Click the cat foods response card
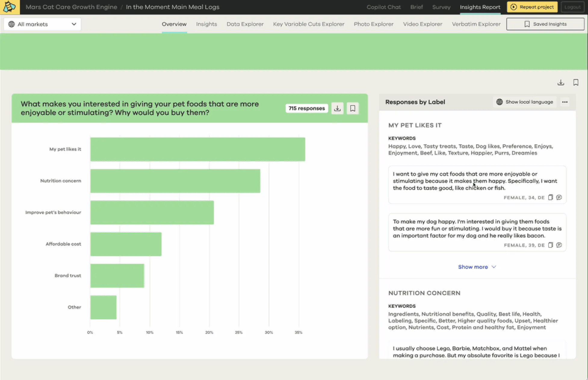 (x=477, y=185)
